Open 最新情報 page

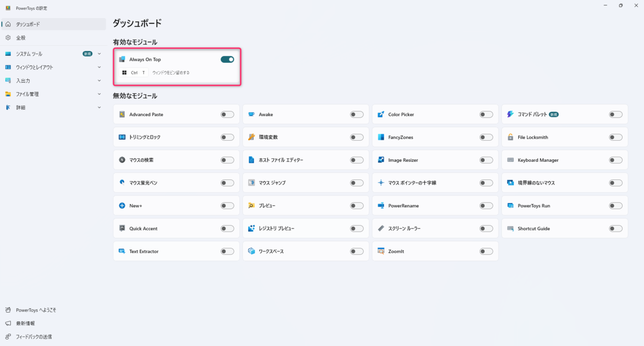tap(54, 323)
